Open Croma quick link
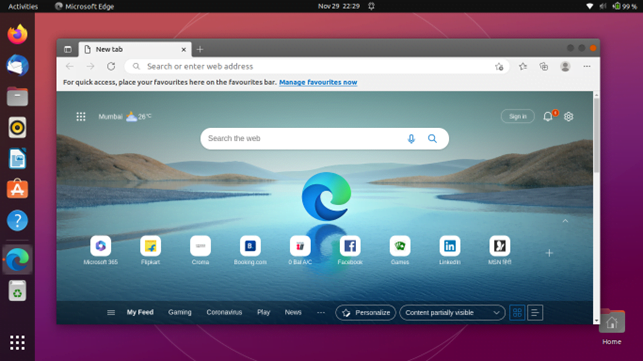 tap(200, 250)
